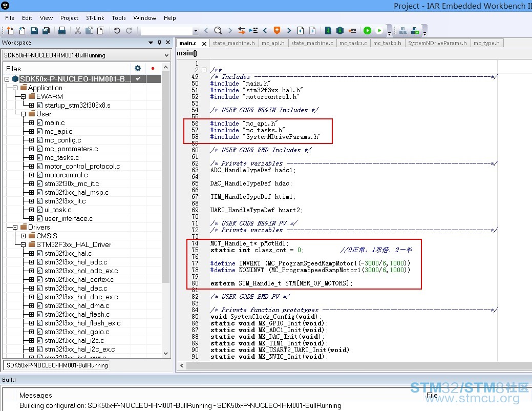Toggle the project checkmark in the build column
The image size is (532, 411).
138,79
